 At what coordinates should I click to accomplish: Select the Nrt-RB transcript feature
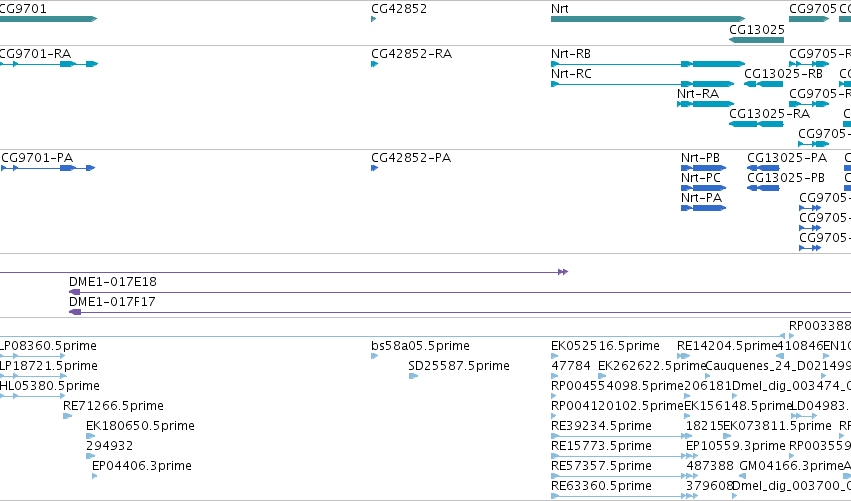pyautogui.click(x=648, y=64)
